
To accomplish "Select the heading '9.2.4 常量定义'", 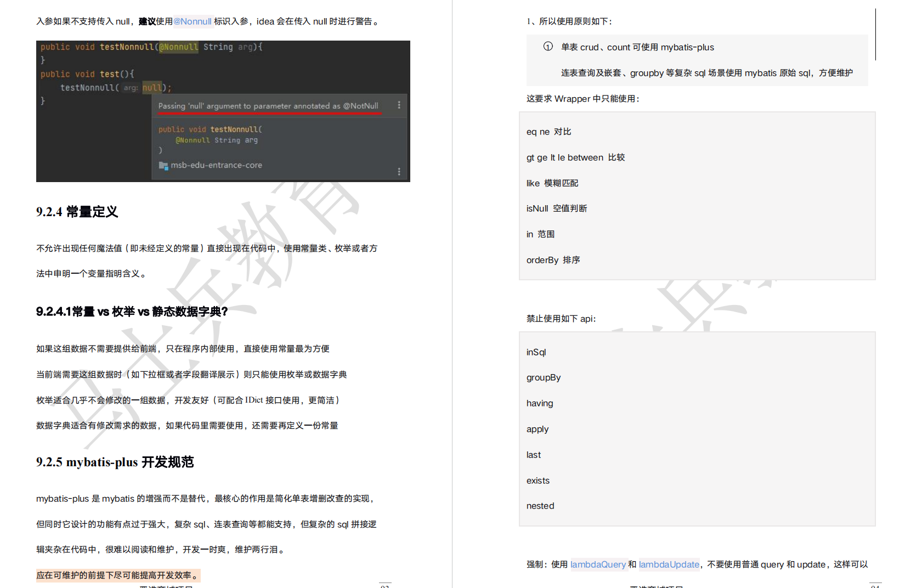I will pos(77,212).
